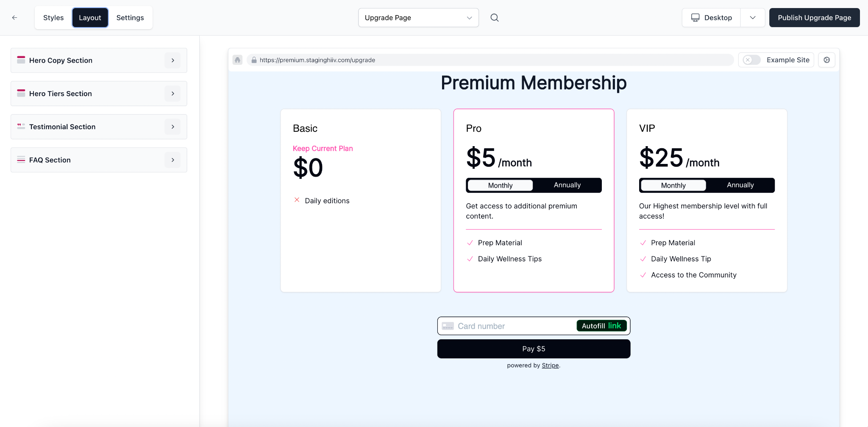Viewport: 868px width, 427px height.
Task: Open the device chevron next to Desktop
Action: [x=753, y=18]
